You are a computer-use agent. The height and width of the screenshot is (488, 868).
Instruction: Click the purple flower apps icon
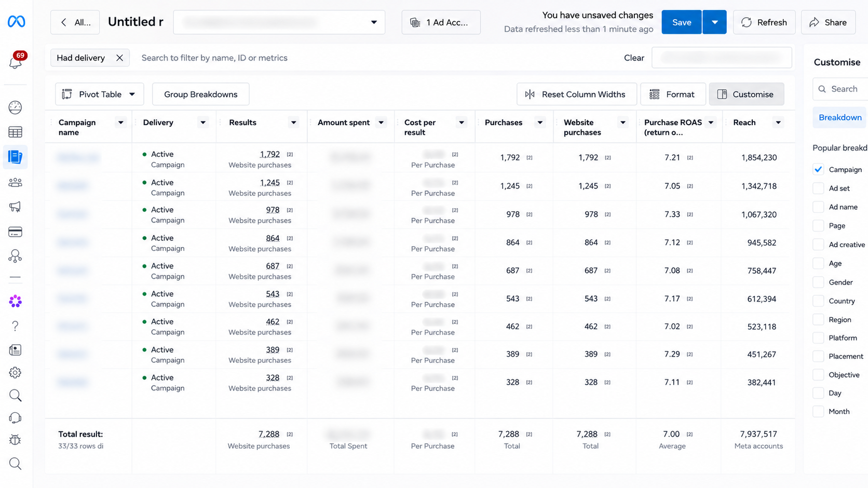pyautogui.click(x=15, y=301)
